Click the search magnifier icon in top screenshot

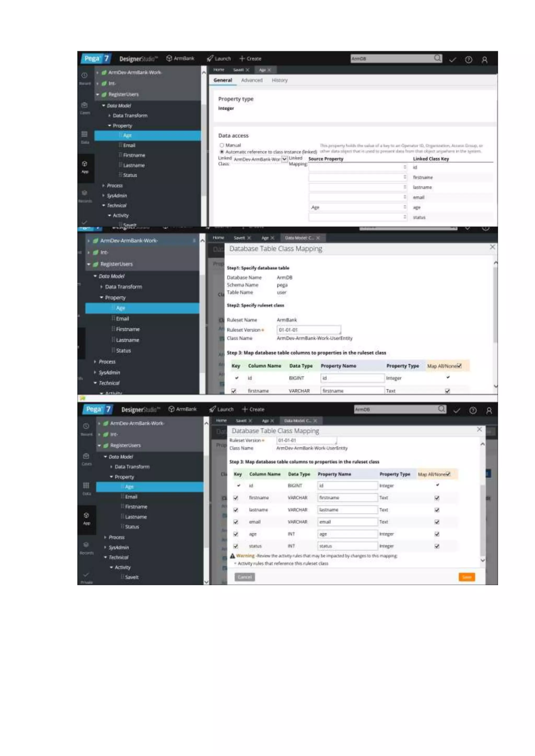pos(437,58)
